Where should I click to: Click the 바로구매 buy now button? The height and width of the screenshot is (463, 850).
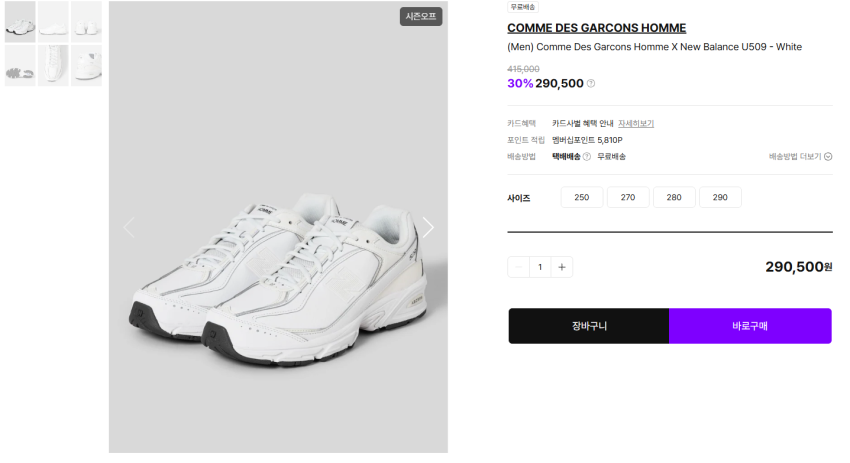point(750,326)
